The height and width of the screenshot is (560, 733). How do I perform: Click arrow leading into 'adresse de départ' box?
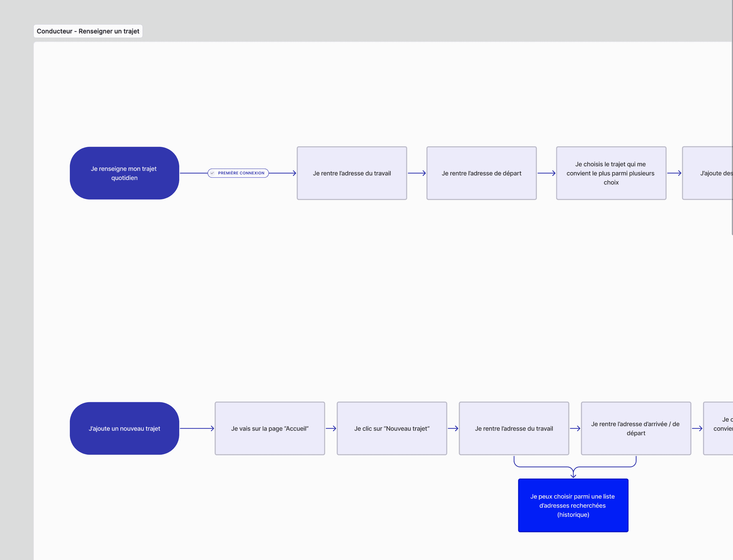pyautogui.click(x=417, y=173)
